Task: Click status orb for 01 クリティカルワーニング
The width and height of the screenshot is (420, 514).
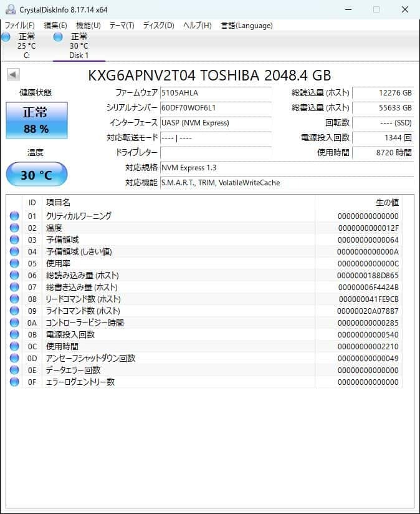Action: [x=14, y=216]
